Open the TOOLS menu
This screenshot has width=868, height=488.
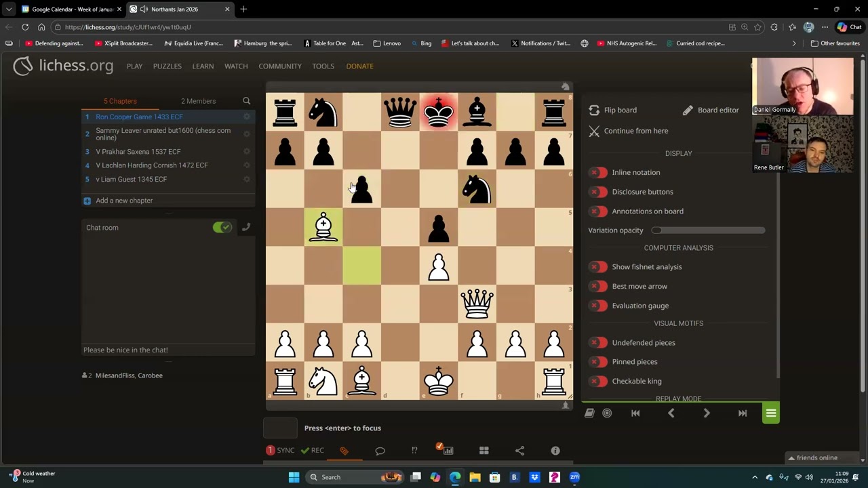pyautogui.click(x=323, y=66)
